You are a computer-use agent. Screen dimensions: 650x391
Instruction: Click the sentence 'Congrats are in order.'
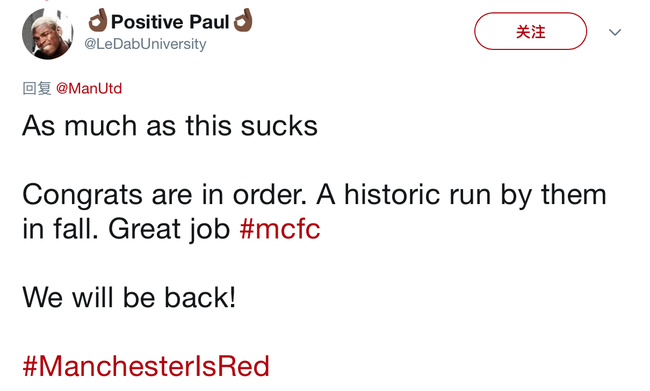tap(165, 194)
